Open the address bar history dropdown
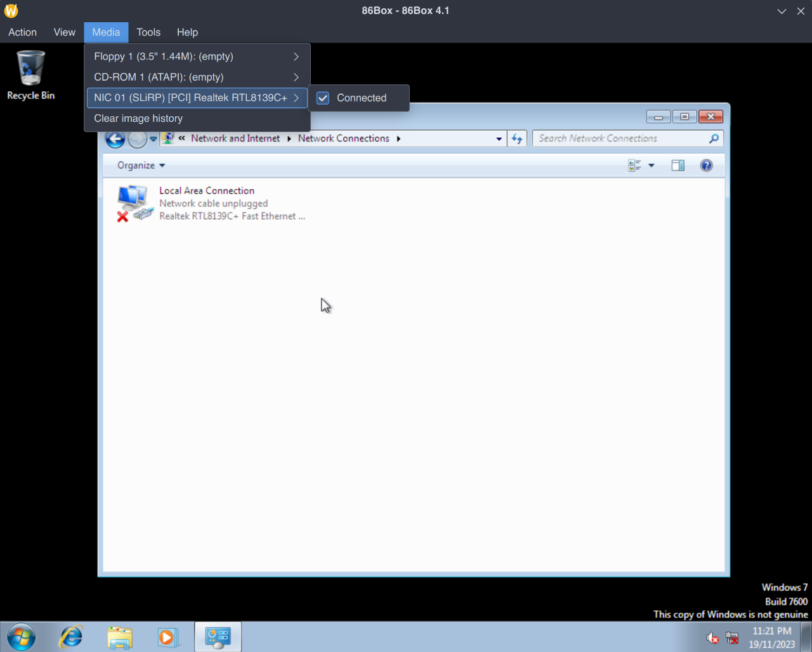 499,138
